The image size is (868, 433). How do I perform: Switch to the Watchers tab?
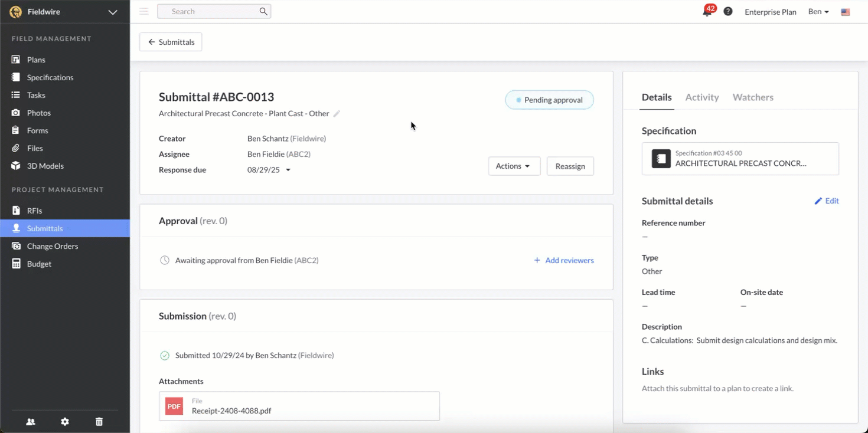[x=752, y=97]
